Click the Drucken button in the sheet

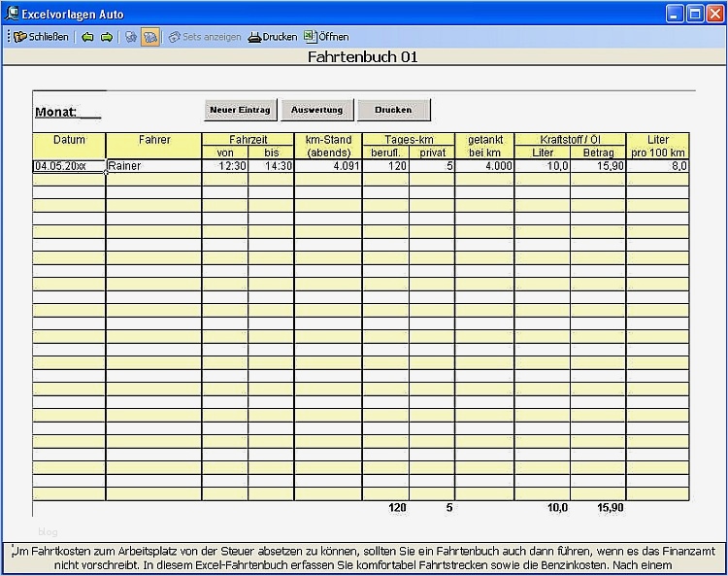coord(393,110)
